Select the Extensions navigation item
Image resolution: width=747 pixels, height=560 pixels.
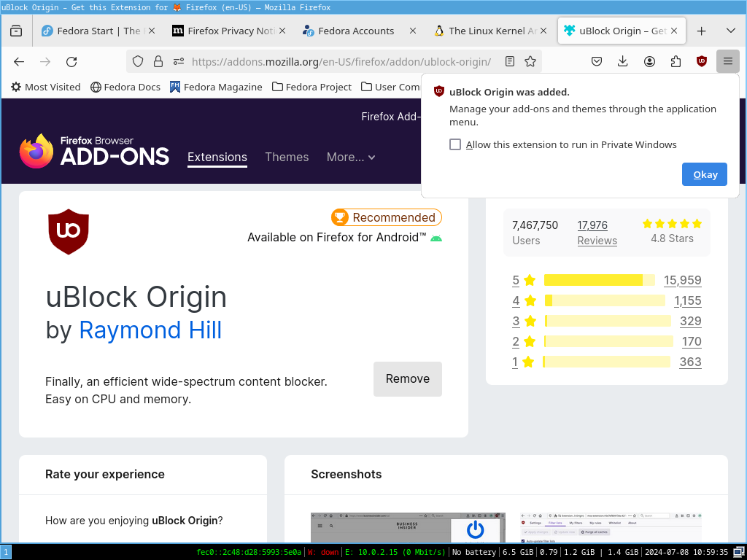click(x=217, y=157)
